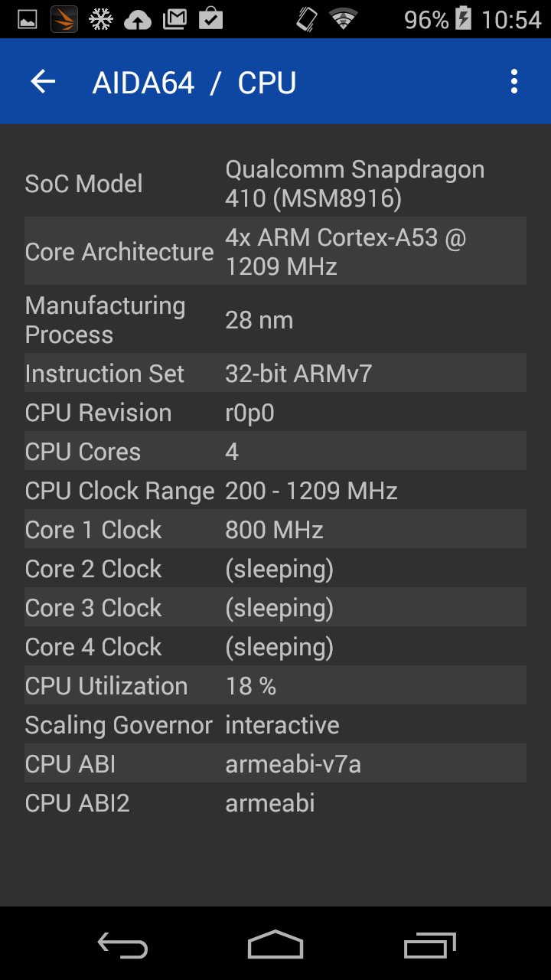Screen dimensions: 551x980
Task: Open the three-dot overflow menu
Action: coord(514,82)
